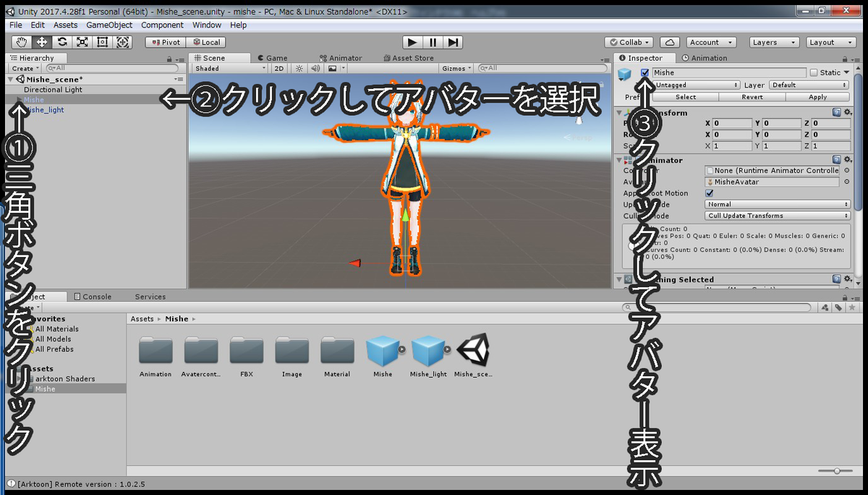This screenshot has height=495, width=868.
Task: Toggle the Pivot handle position button
Action: click(x=165, y=42)
